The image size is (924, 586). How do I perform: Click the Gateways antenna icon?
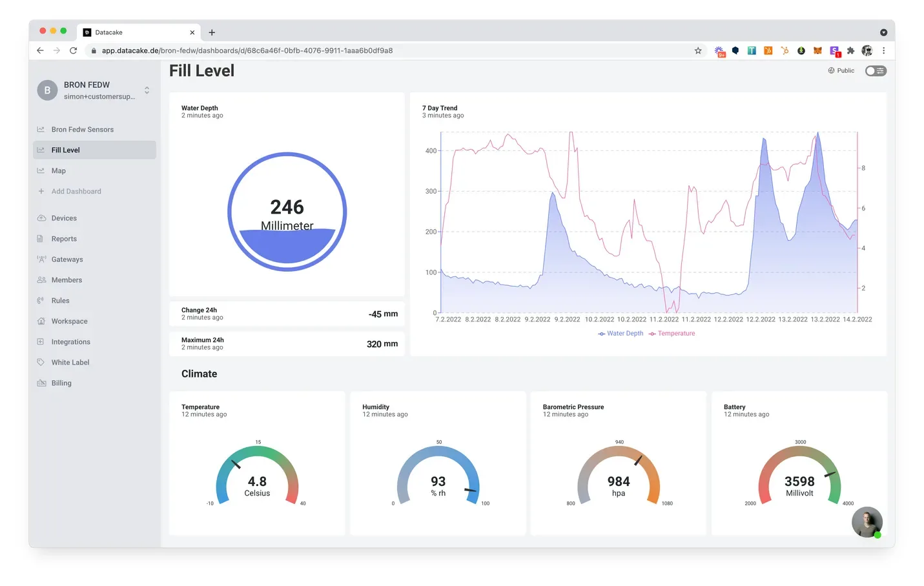pyautogui.click(x=41, y=259)
